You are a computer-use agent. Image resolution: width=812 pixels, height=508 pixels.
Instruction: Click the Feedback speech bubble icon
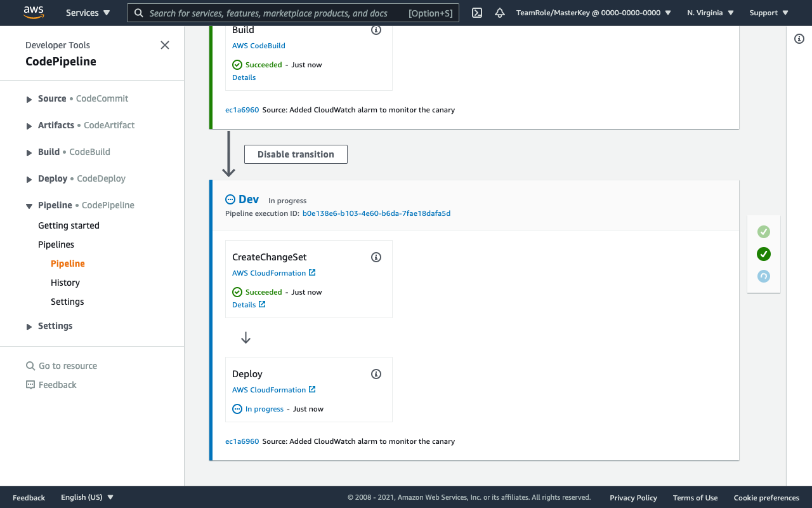pos(30,385)
